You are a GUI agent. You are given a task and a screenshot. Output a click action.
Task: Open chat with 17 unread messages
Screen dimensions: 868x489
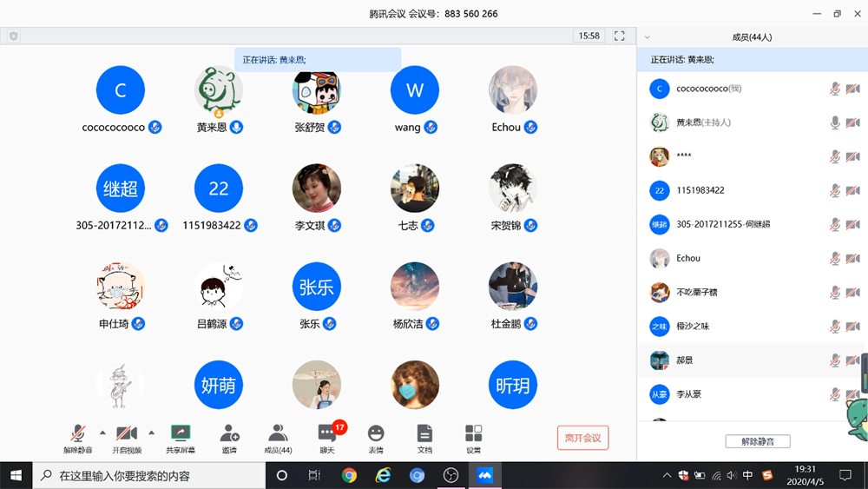pos(327,439)
